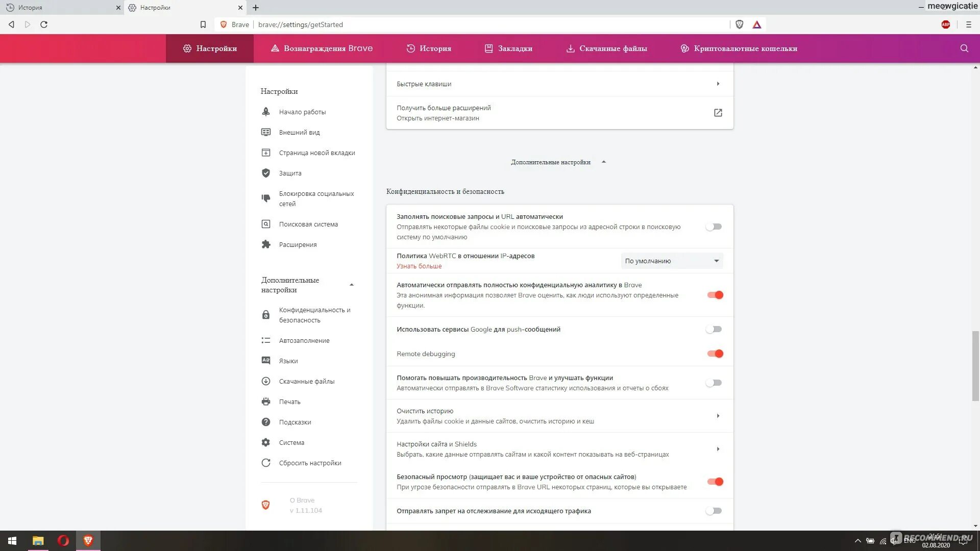Open Windows Start button

(x=12, y=541)
